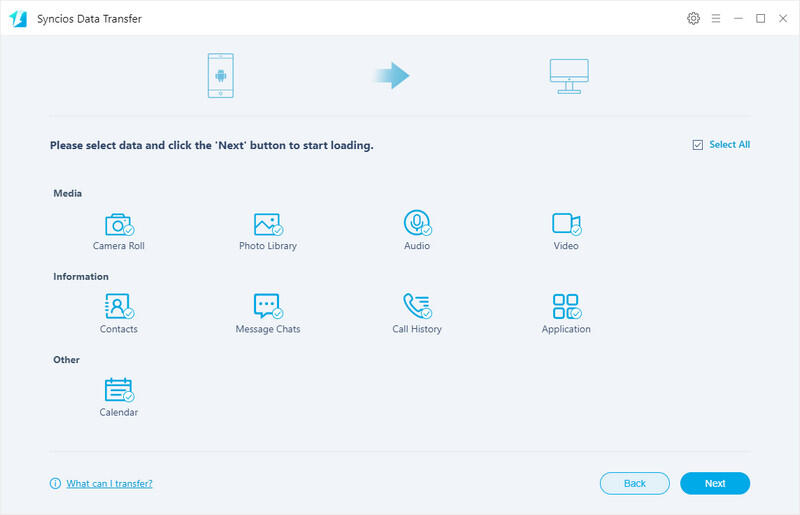
Task: Select the Camera Roll icon
Action: pyautogui.click(x=119, y=224)
